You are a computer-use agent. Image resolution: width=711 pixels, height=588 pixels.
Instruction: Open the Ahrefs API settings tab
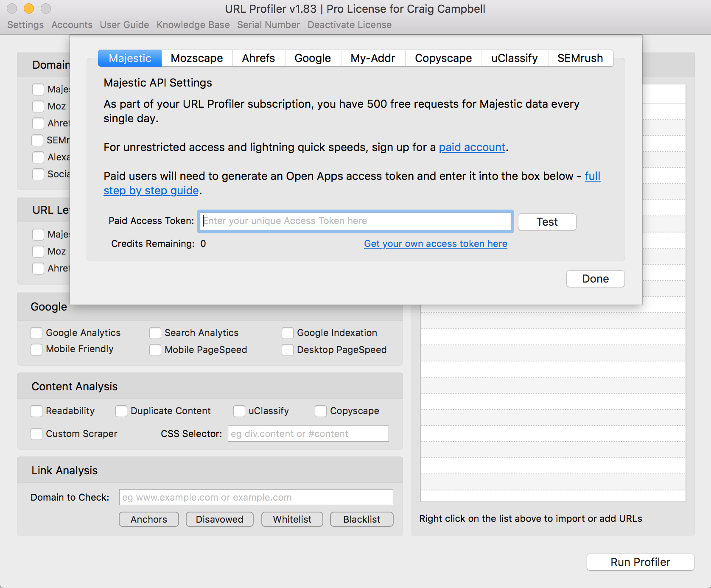(258, 58)
